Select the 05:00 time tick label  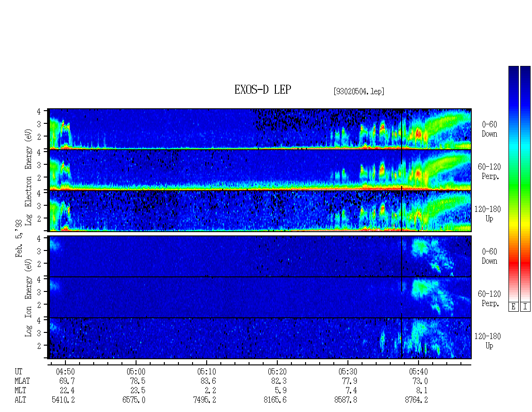[136, 372]
